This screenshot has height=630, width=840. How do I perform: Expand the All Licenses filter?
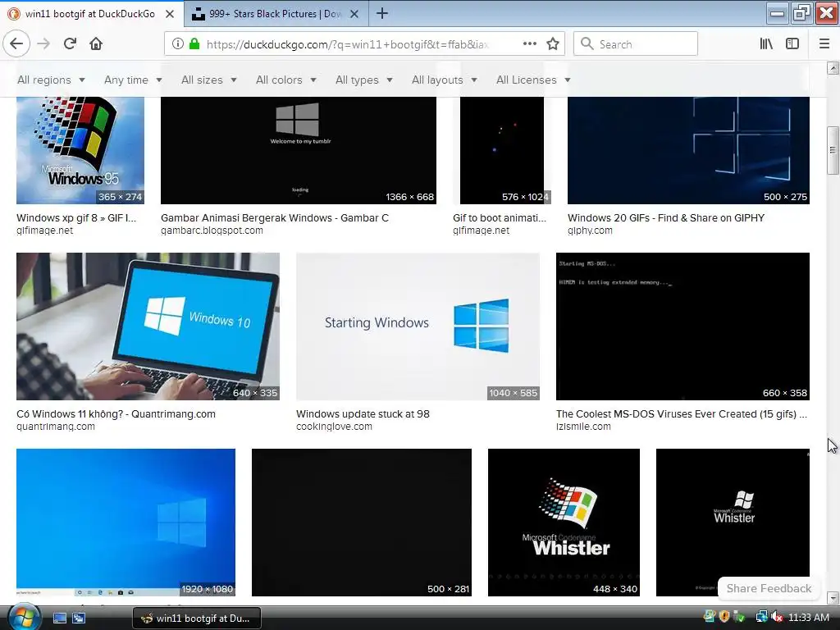tap(533, 80)
